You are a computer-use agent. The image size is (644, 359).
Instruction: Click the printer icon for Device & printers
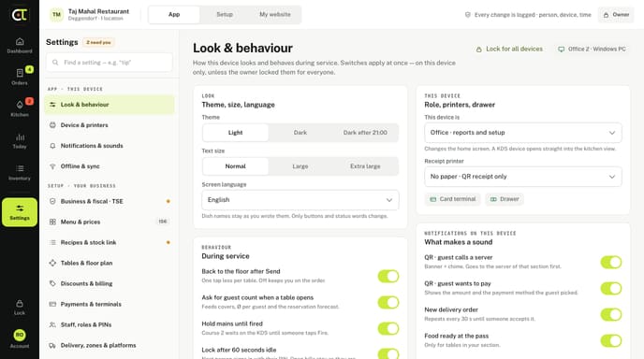pos(52,125)
